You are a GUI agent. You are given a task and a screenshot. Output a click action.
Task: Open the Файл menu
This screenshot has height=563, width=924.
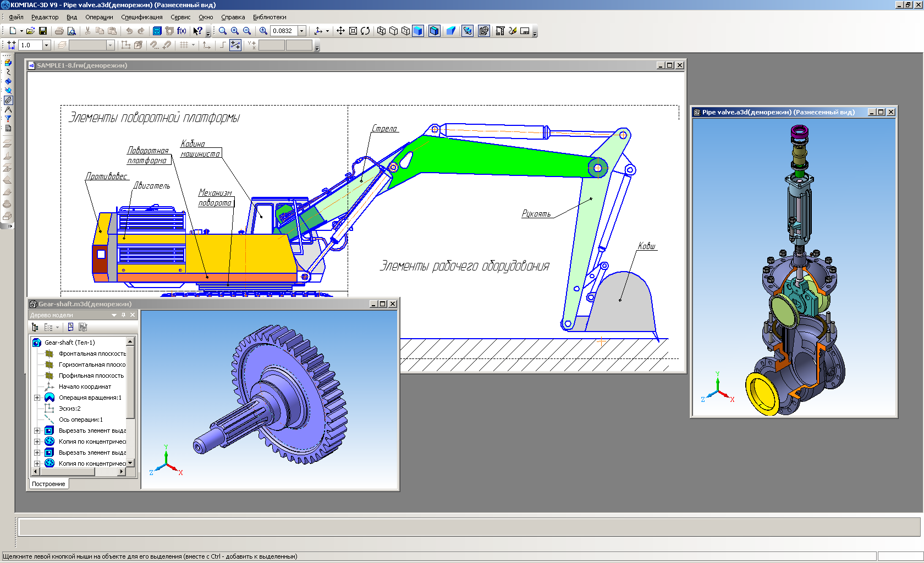[x=16, y=17]
